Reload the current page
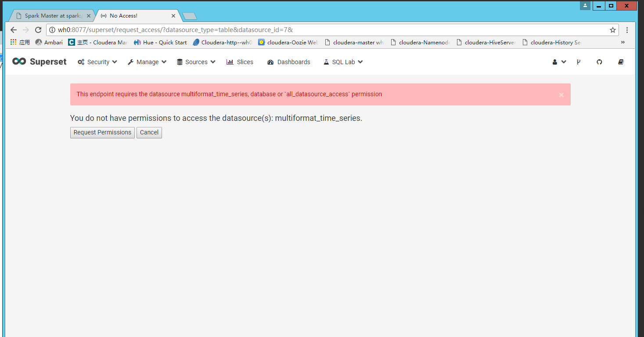The image size is (644, 337). tap(38, 30)
